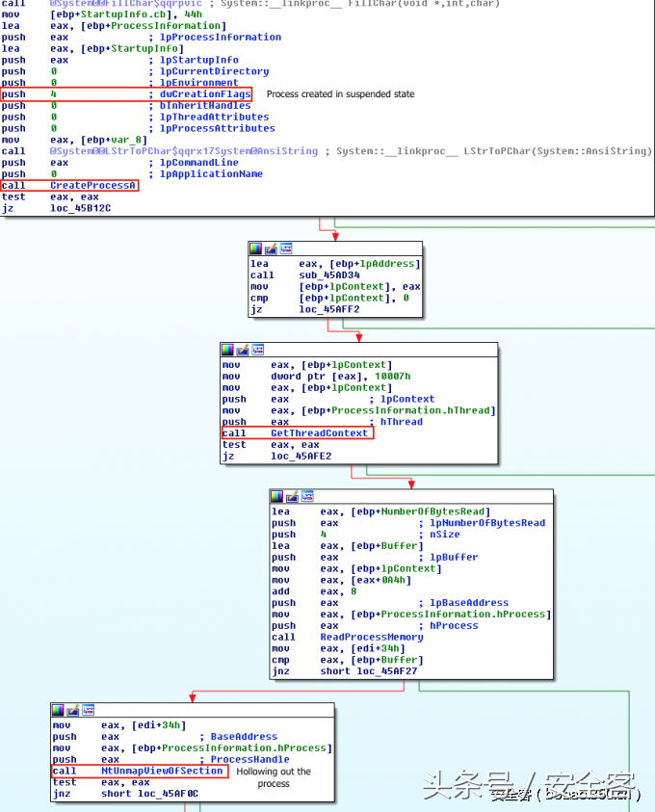Select the CreateProcessA call target
Image resolution: width=655 pixels, height=812 pixels.
tap(92, 185)
